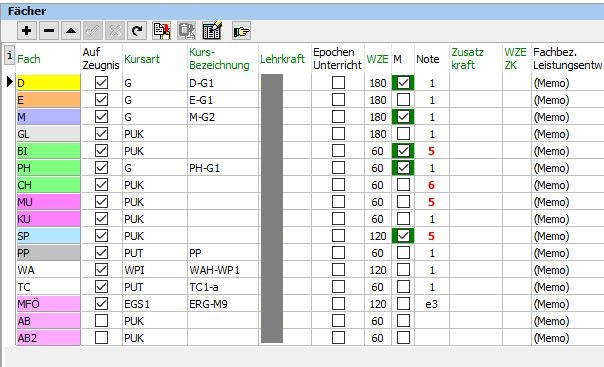Select the TC subject cell

click(49, 287)
